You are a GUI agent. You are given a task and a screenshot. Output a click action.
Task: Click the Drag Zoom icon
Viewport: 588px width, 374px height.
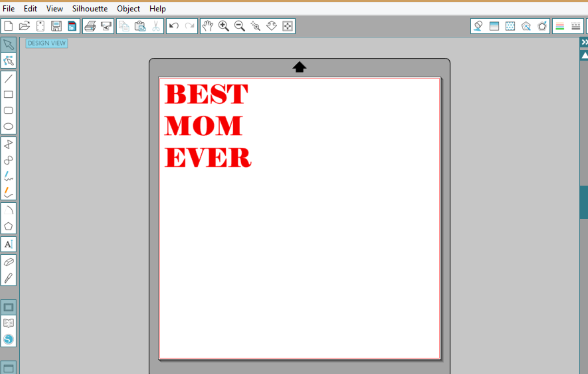click(271, 26)
